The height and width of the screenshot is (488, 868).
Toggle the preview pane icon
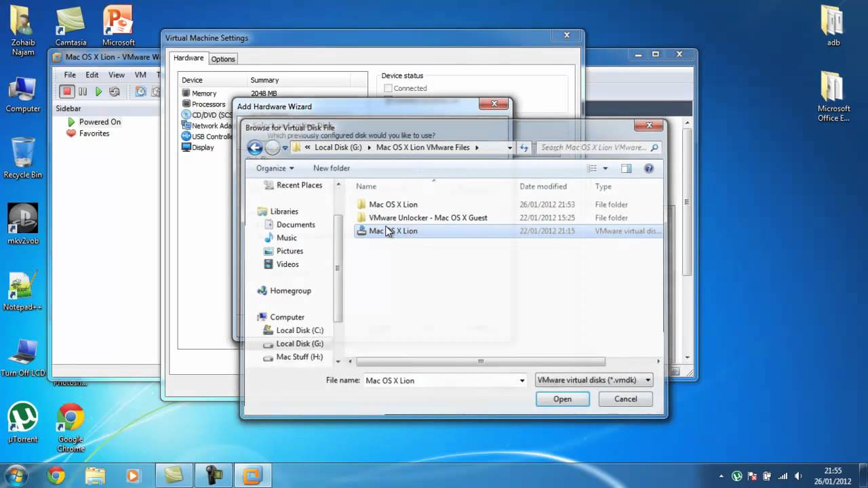pyautogui.click(x=626, y=168)
